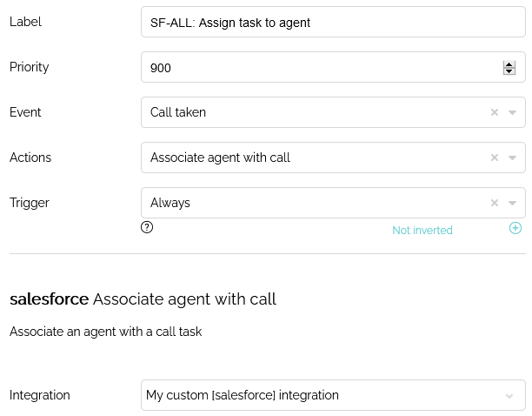Click the Always trigger value
This screenshot has height=416, width=532.
[170, 203]
